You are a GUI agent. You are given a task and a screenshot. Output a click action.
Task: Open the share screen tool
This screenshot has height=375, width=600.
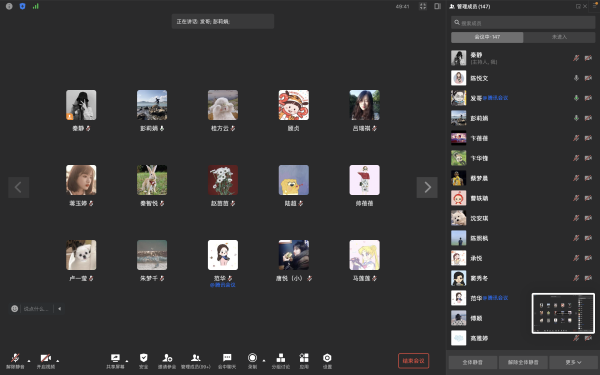pyautogui.click(x=115, y=361)
